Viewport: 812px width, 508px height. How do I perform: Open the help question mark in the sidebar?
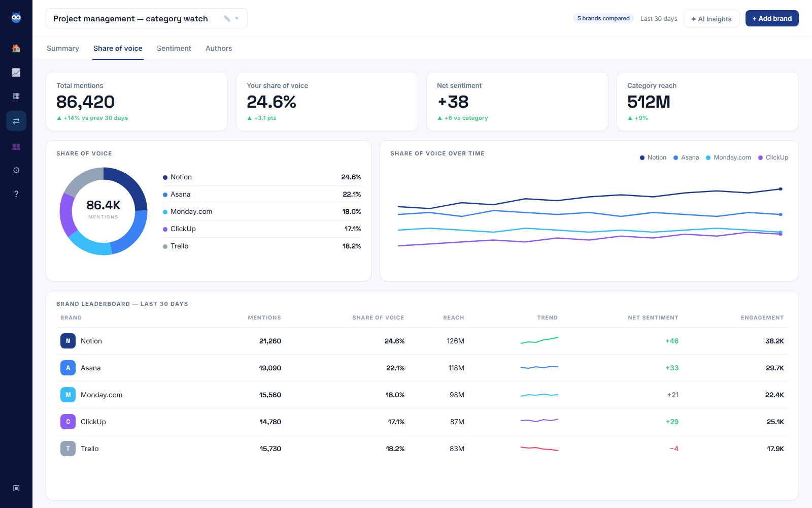16,194
